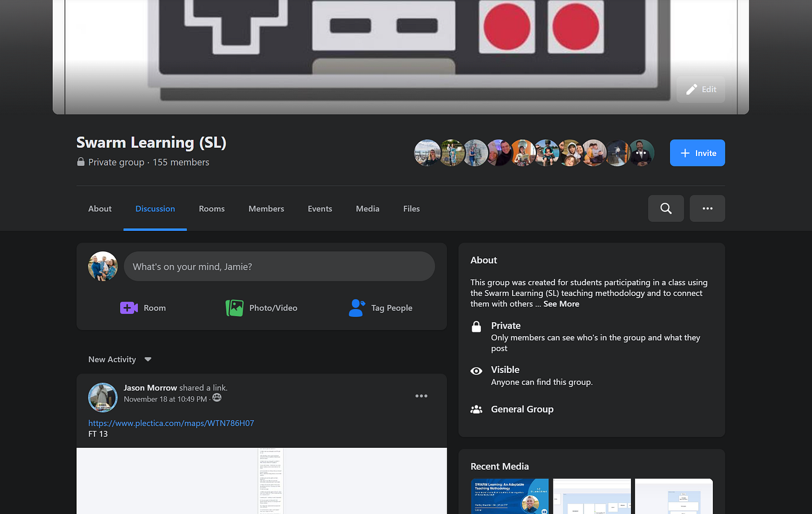812x514 pixels.
Task: Open the Media tab
Action: (x=368, y=209)
